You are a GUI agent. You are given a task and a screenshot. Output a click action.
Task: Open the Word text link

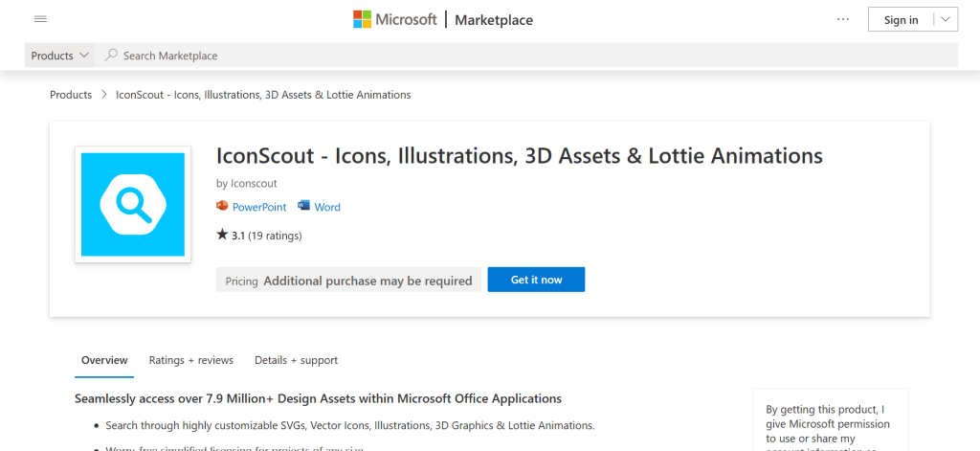pos(327,207)
